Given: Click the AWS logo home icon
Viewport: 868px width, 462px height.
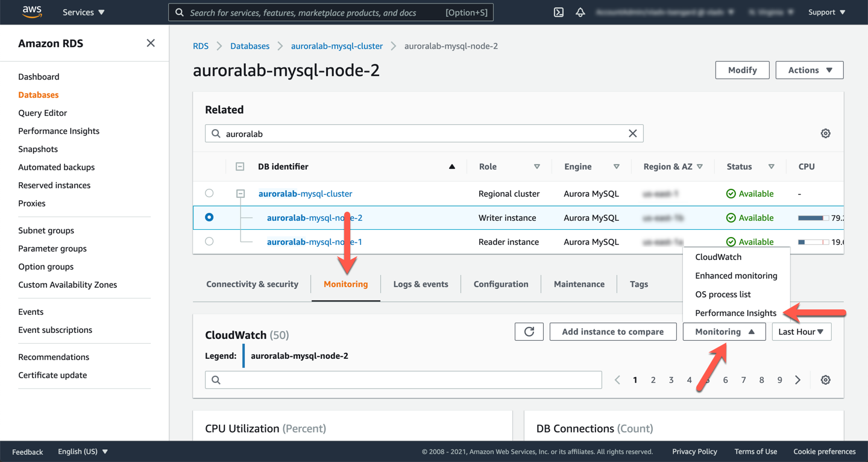Looking at the screenshot, I should (x=32, y=12).
